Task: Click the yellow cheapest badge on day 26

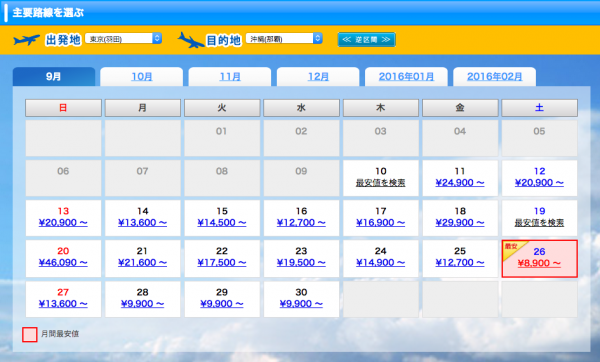Action: click(x=513, y=249)
